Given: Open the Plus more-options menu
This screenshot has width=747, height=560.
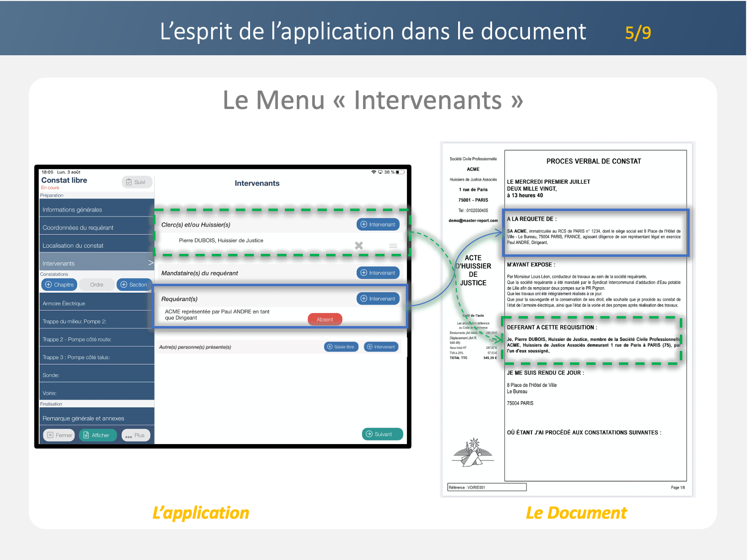Looking at the screenshot, I should (135, 436).
